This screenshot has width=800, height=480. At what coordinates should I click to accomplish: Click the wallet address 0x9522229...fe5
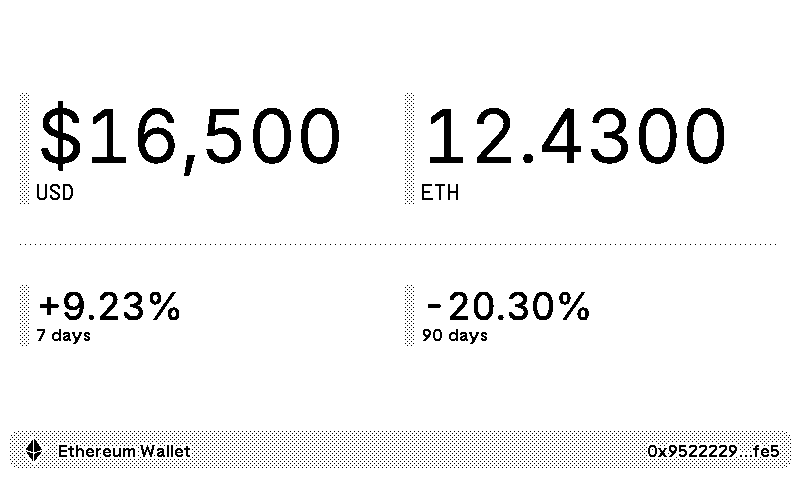coord(713,451)
